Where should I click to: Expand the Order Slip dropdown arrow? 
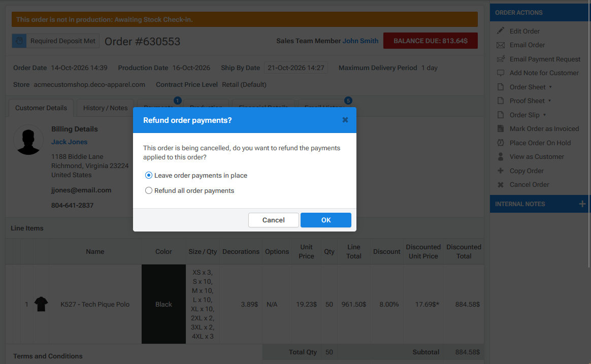[544, 115]
